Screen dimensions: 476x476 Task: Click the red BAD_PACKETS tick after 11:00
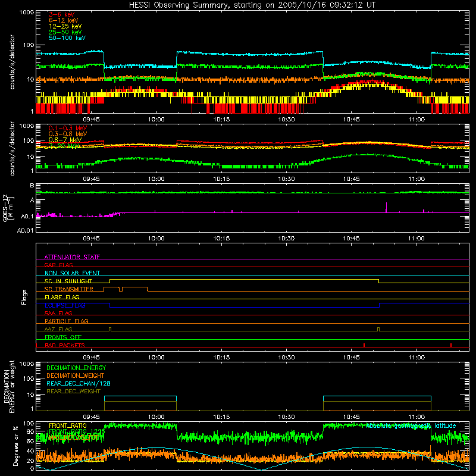click(451, 345)
